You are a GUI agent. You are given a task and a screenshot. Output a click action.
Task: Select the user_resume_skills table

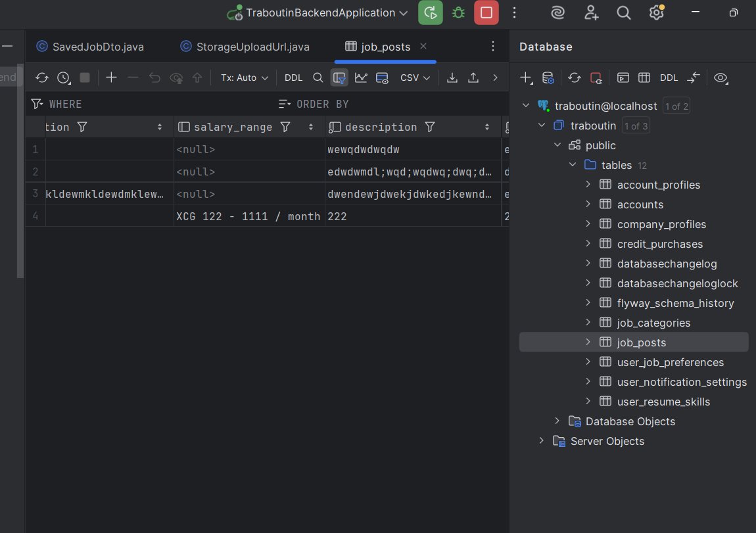[x=663, y=402]
